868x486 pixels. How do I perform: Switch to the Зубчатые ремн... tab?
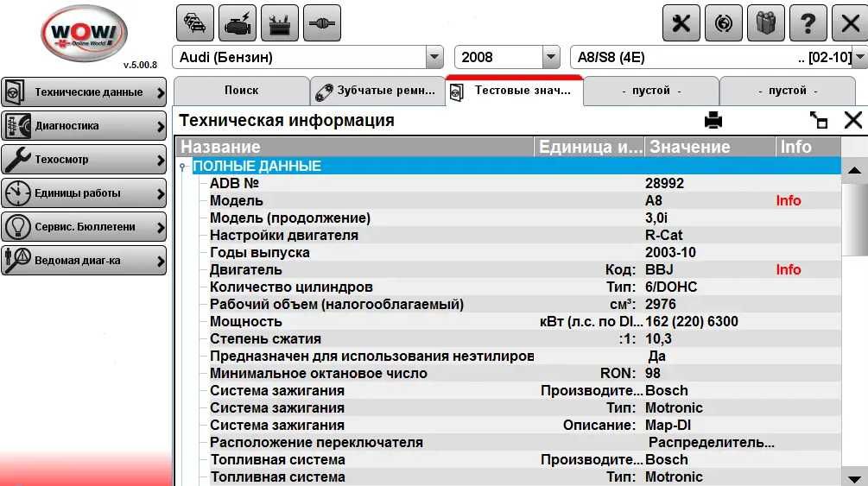click(377, 91)
